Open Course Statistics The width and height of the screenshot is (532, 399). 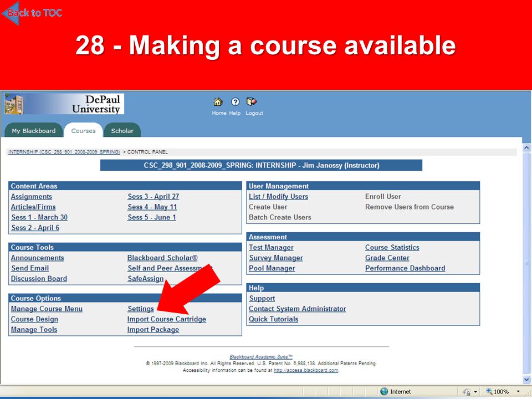392,247
